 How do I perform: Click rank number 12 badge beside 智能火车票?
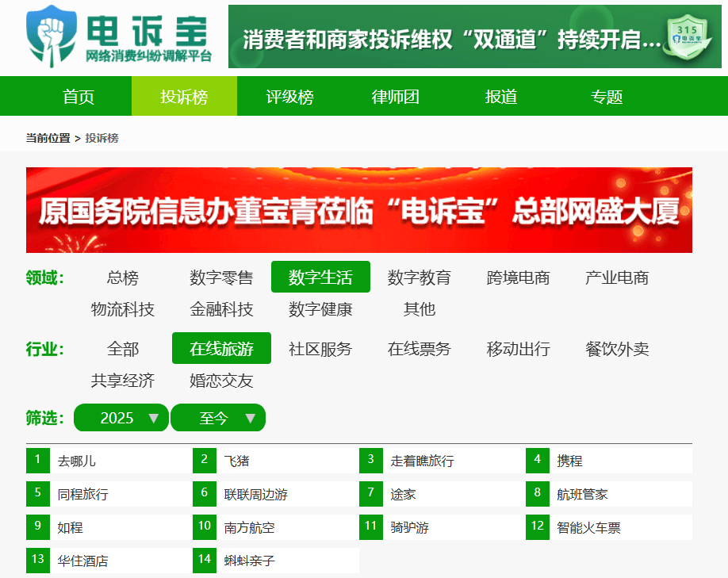click(538, 527)
